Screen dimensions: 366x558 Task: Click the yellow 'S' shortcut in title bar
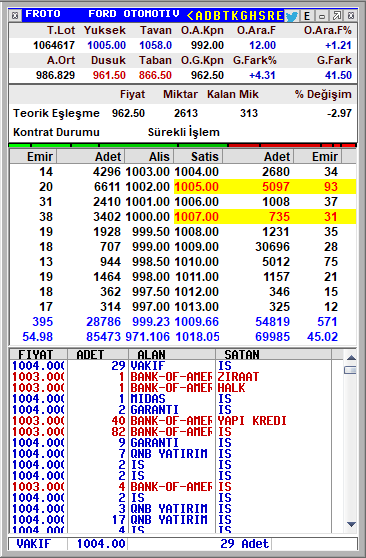262,16
